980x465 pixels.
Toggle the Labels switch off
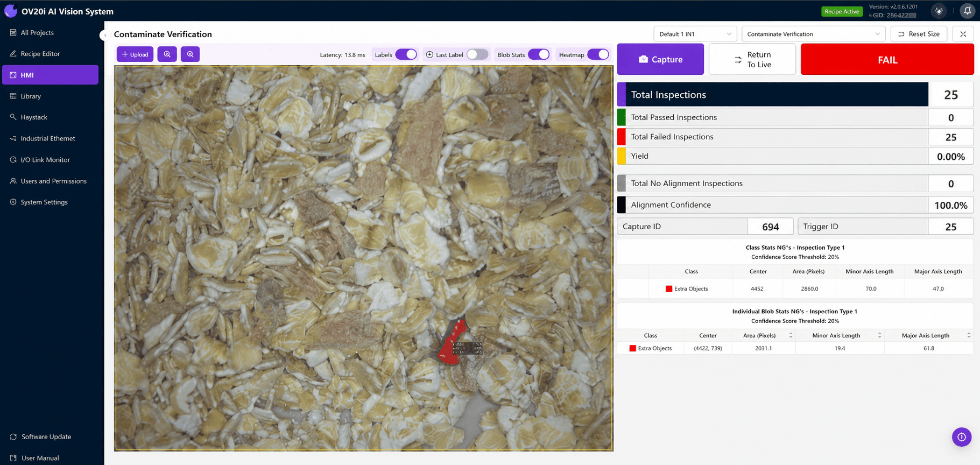[x=406, y=54]
